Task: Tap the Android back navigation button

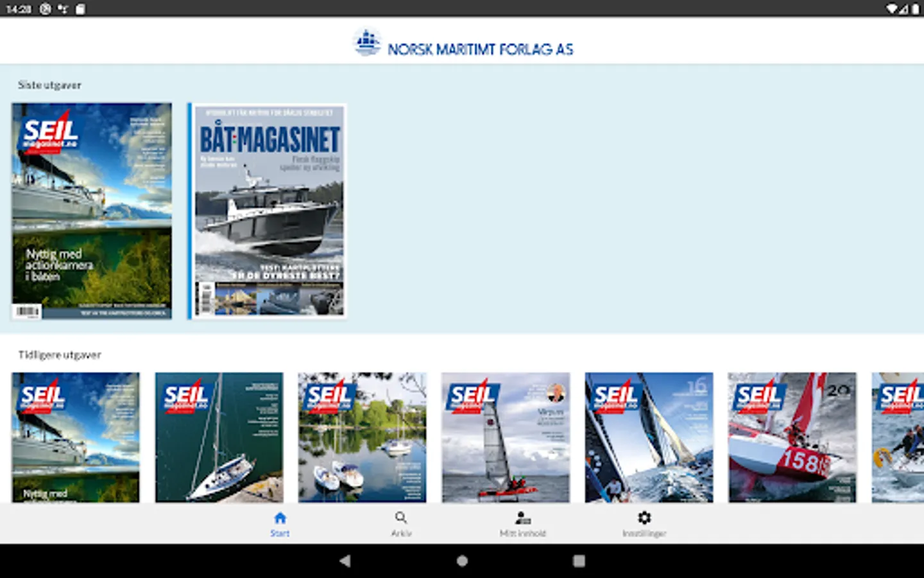Action: point(345,561)
